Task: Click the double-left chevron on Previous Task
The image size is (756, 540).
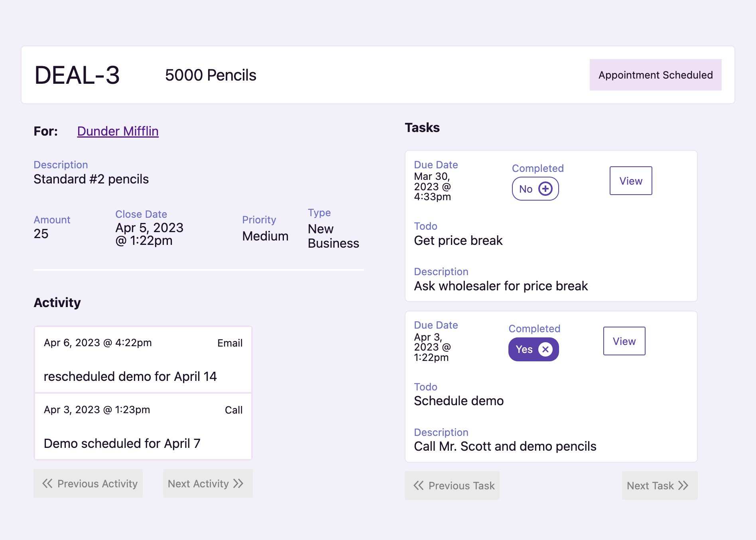Action: click(x=418, y=485)
